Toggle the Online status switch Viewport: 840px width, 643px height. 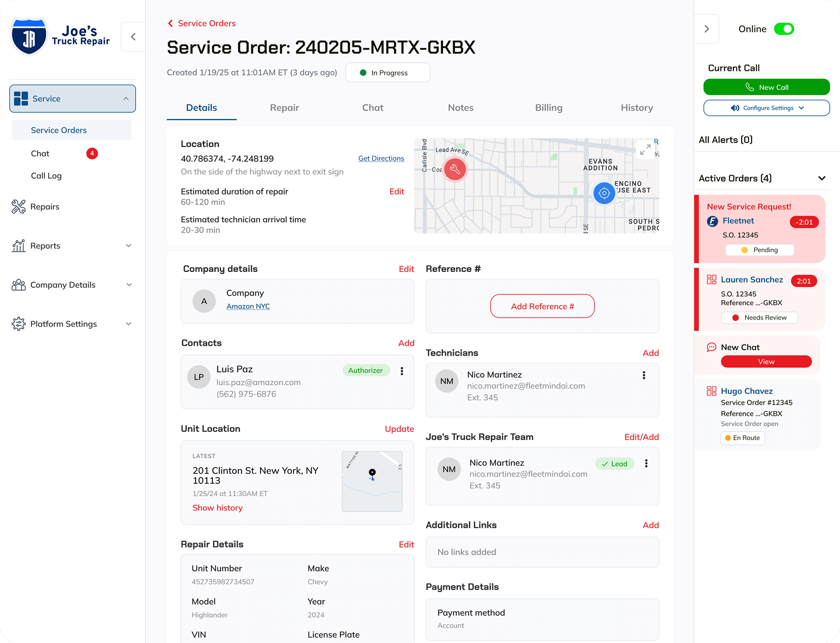[x=784, y=29]
